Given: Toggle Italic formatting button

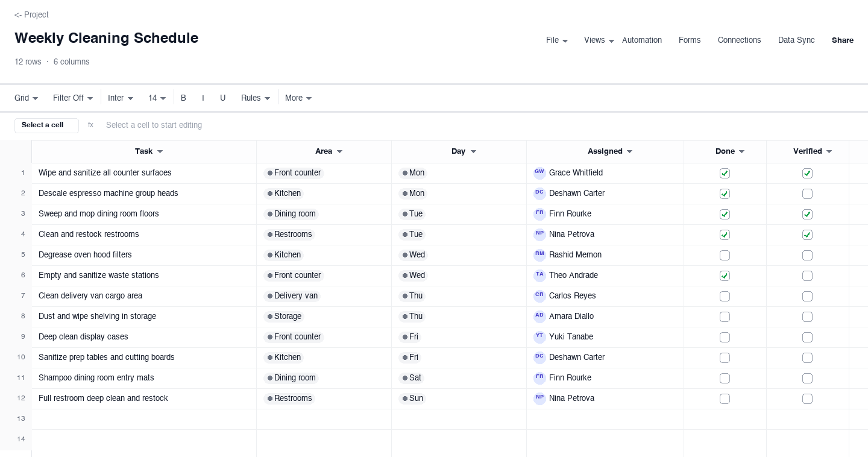Looking at the screenshot, I should click(x=203, y=98).
